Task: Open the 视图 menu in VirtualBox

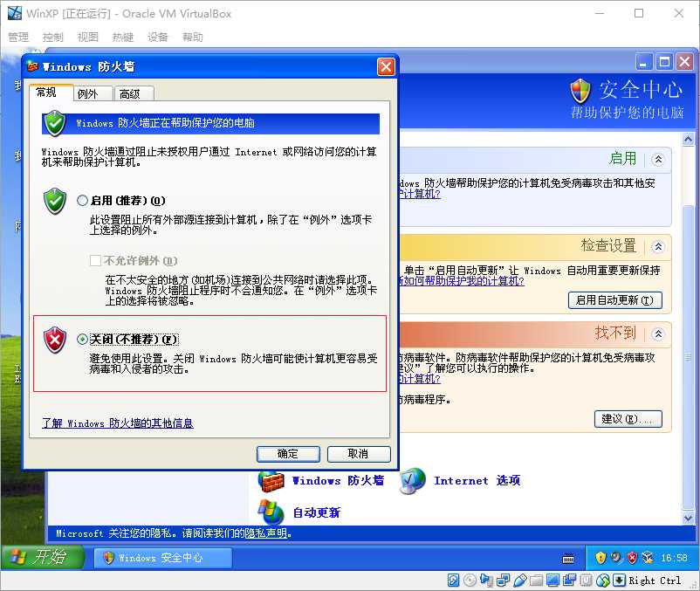Action: click(x=88, y=37)
